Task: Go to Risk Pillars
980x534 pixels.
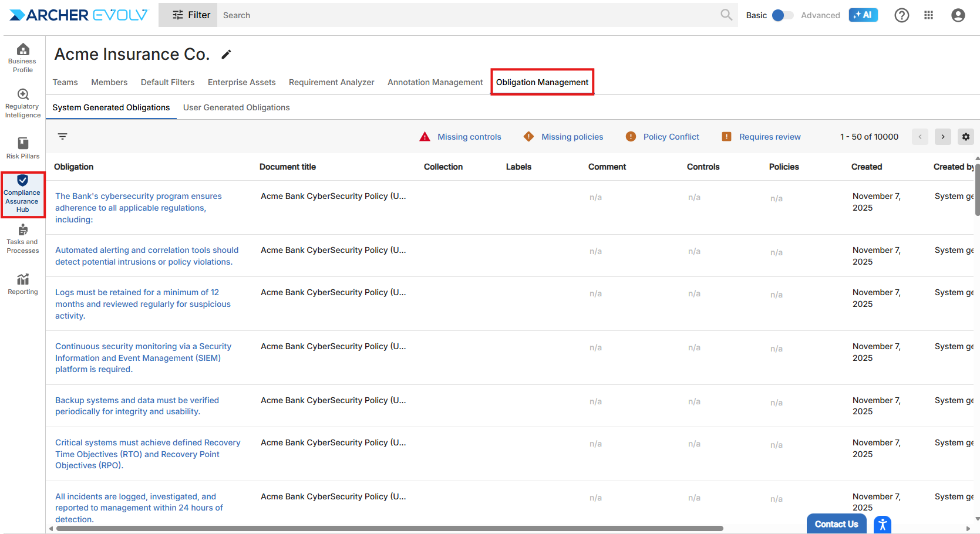Action: point(22,148)
